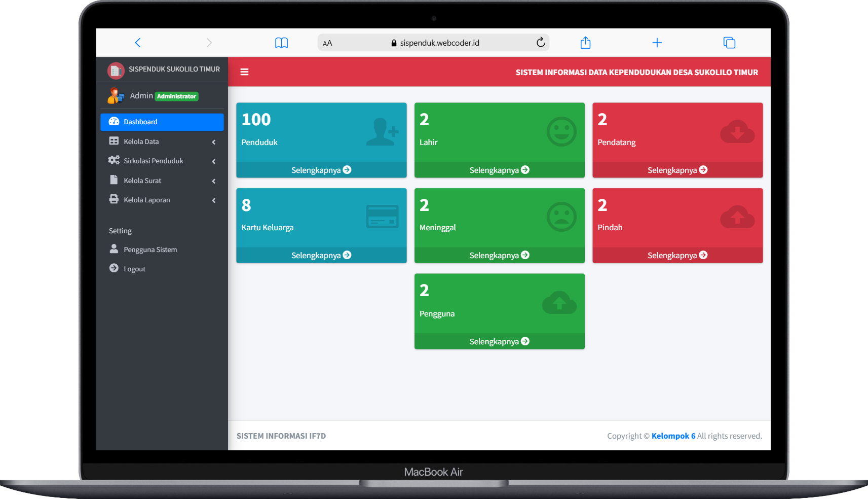Add a new tab with plus icon

(657, 43)
